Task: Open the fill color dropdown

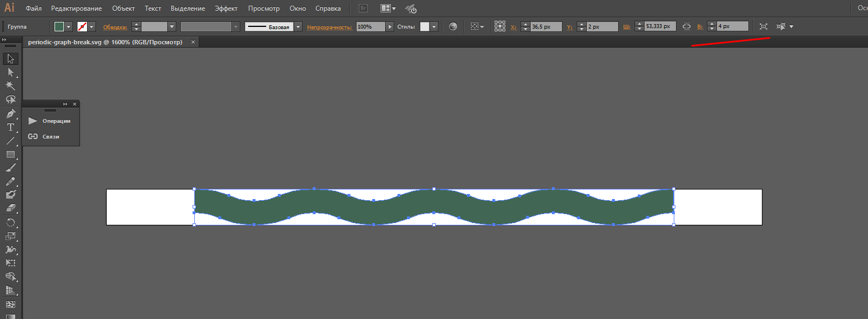Action: click(69, 26)
